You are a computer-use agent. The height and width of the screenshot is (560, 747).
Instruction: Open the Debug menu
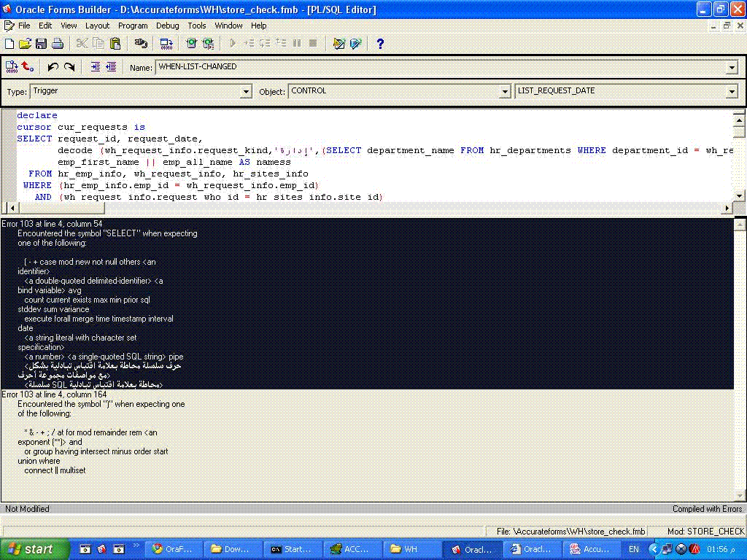click(168, 26)
